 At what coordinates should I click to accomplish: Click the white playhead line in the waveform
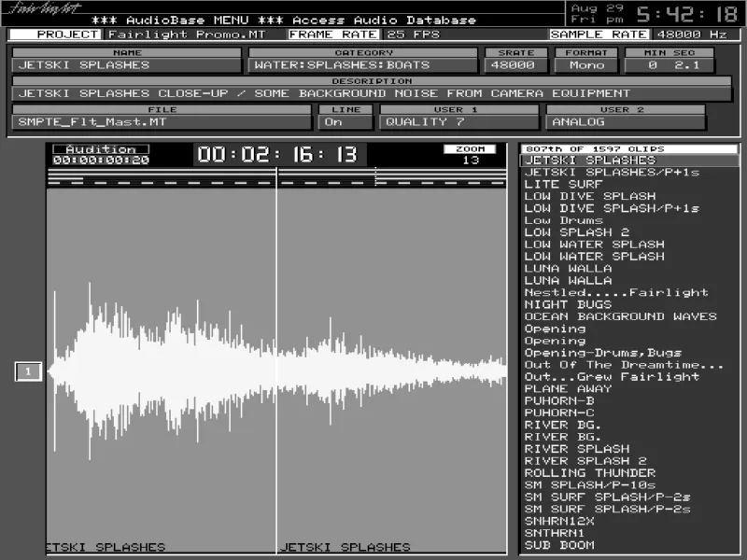(x=276, y=362)
